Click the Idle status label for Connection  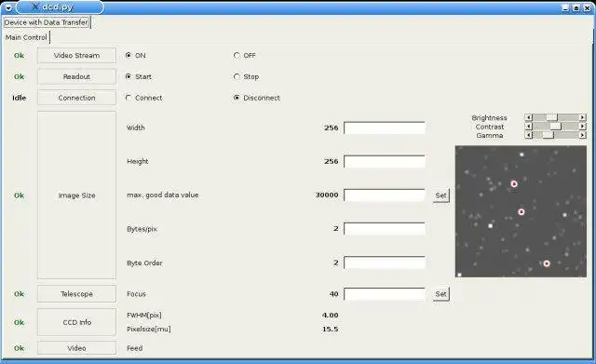pyautogui.click(x=19, y=98)
